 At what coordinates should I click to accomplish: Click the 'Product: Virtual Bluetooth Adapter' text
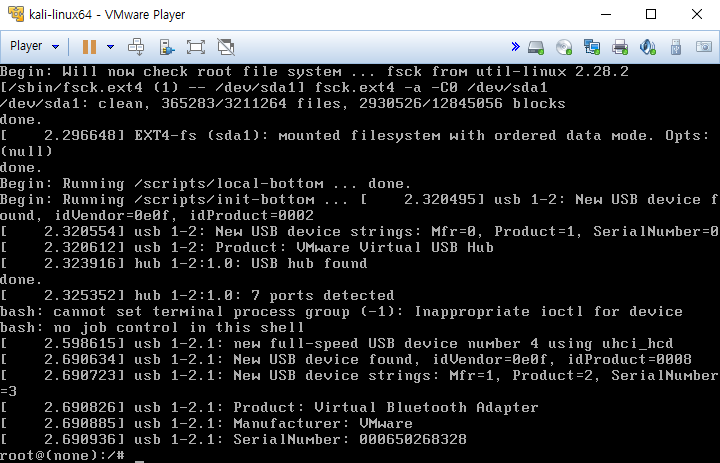point(386,407)
